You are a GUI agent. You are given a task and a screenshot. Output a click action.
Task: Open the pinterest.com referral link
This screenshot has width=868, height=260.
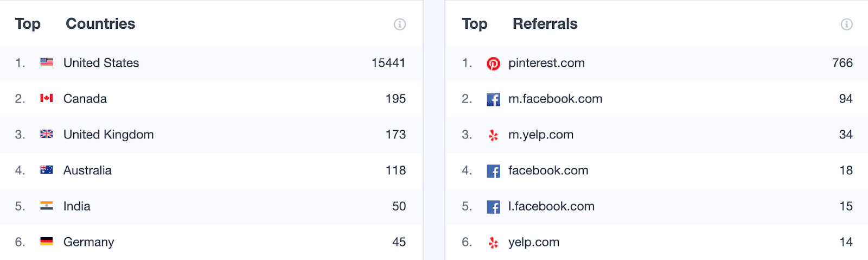tap(546, 63)
